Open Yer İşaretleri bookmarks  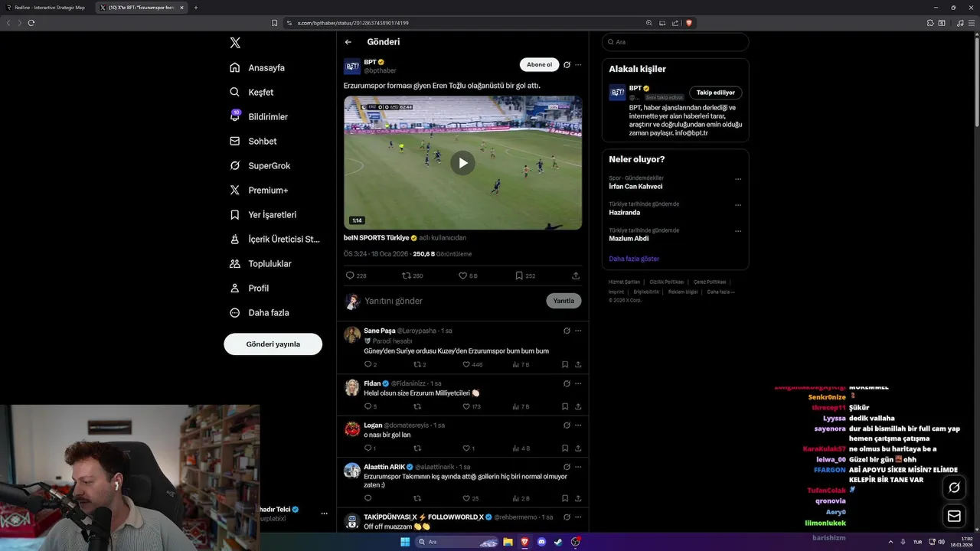[263, 214]
